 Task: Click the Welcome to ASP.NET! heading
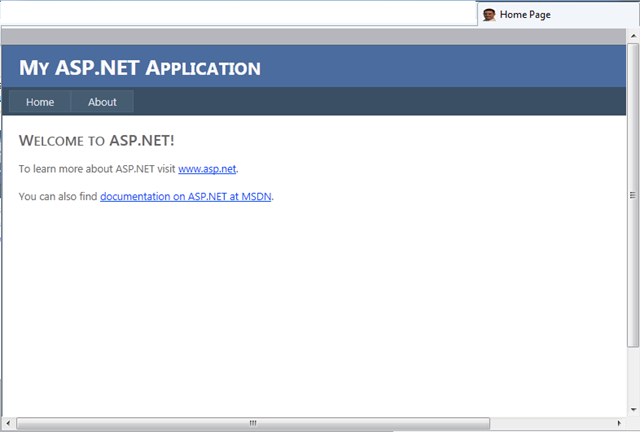[x=96, y=140]
